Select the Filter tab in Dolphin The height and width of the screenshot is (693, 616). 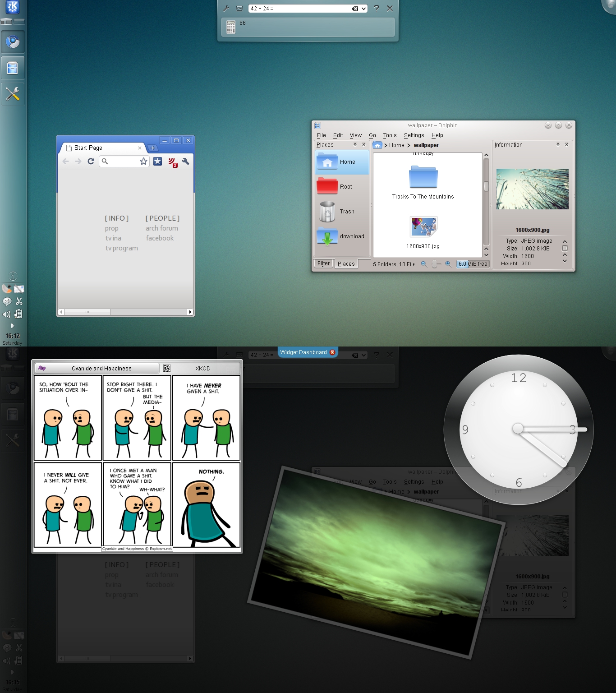pos(323,263)
